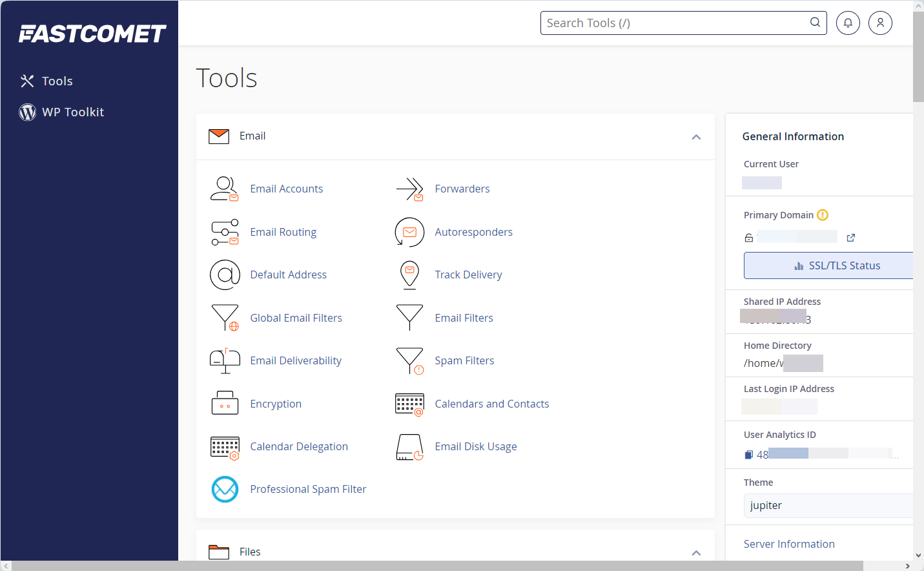The width and height of the screenshot is (924, 571).
Task: Focus the Search Tools input field
Action: [x=683, y=23]
